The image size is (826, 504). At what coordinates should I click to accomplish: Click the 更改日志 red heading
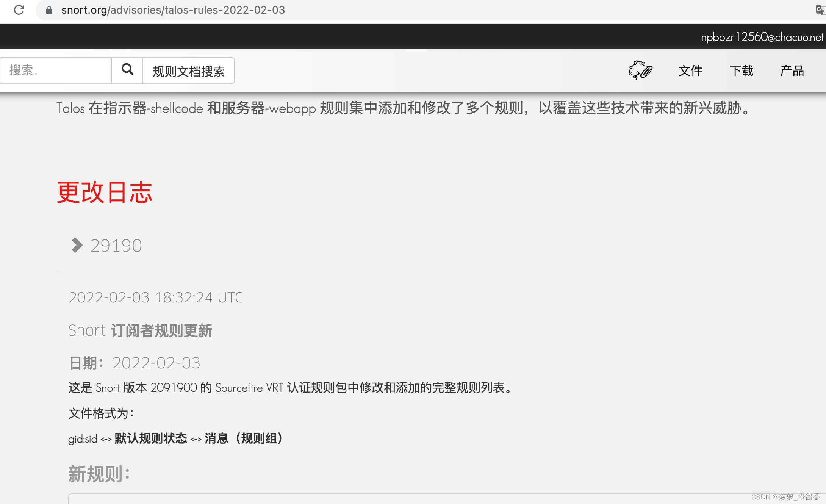pyautogui.click(x=105, y=192)
